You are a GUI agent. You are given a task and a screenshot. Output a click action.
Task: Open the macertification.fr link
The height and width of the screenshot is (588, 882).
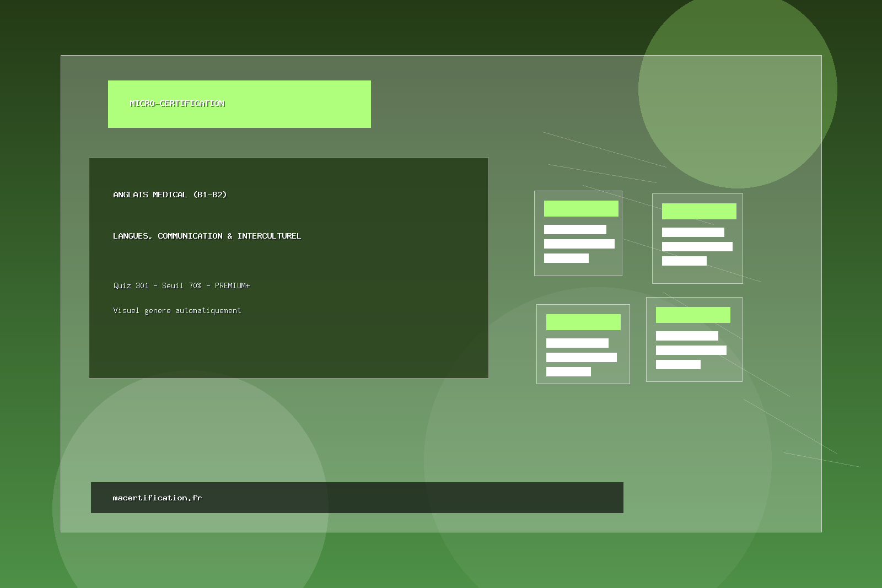tap(157, 498)
